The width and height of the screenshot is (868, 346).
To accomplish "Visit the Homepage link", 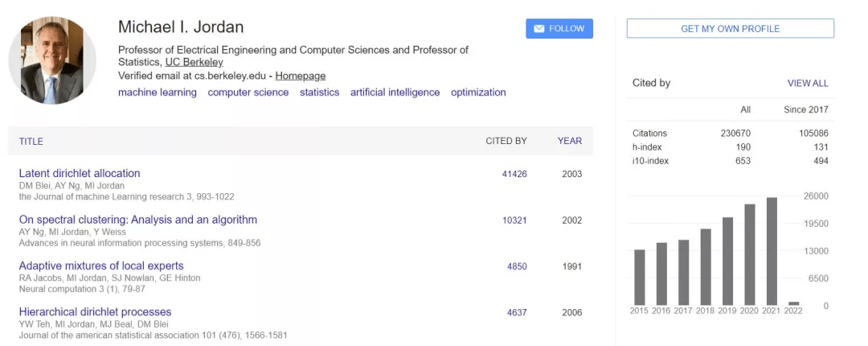I will pos(300,76).
